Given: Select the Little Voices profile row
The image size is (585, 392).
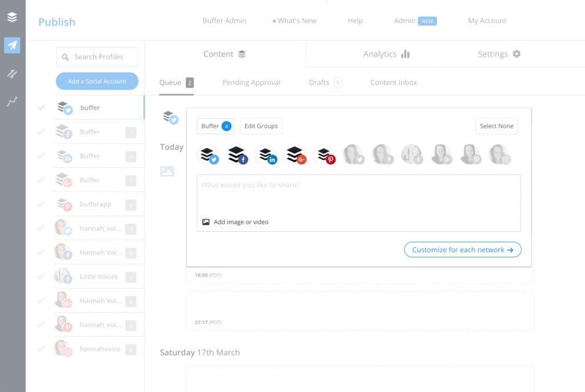Looking at the screenshot, I should (x=99, y=277).
